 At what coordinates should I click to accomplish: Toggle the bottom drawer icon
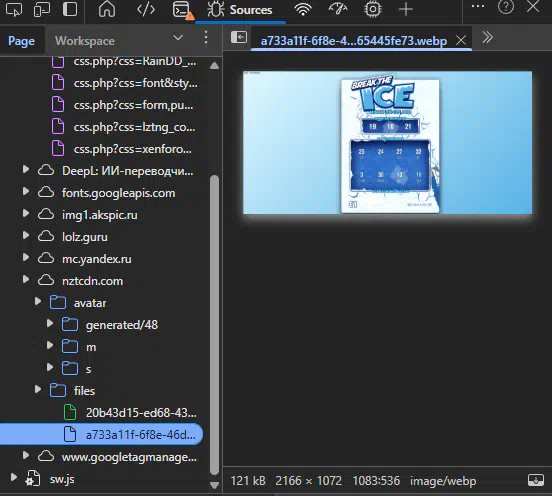point(535,480)
